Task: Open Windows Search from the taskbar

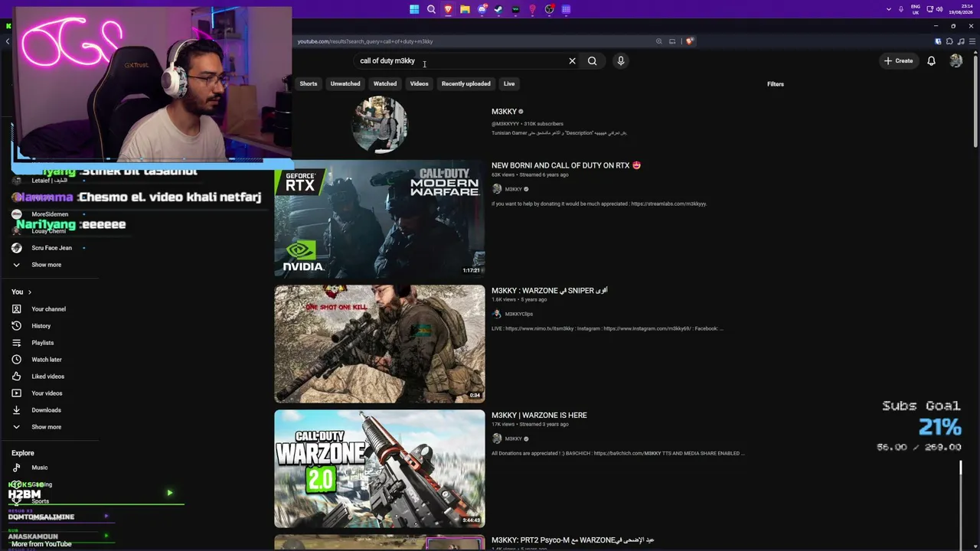Action: click(x=431, y=9)
